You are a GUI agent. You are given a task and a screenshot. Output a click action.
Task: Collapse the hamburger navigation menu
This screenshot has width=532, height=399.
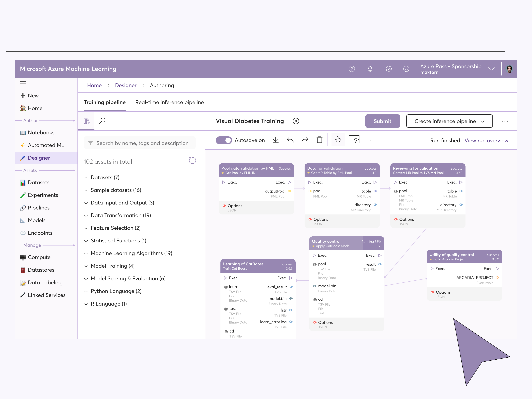(x=23, y=83)
